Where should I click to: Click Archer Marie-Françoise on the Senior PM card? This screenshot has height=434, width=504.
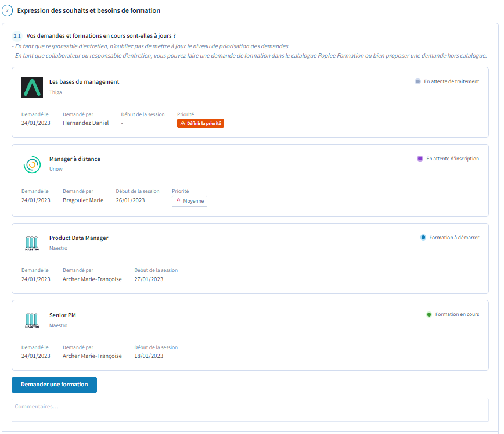(92, 356)
